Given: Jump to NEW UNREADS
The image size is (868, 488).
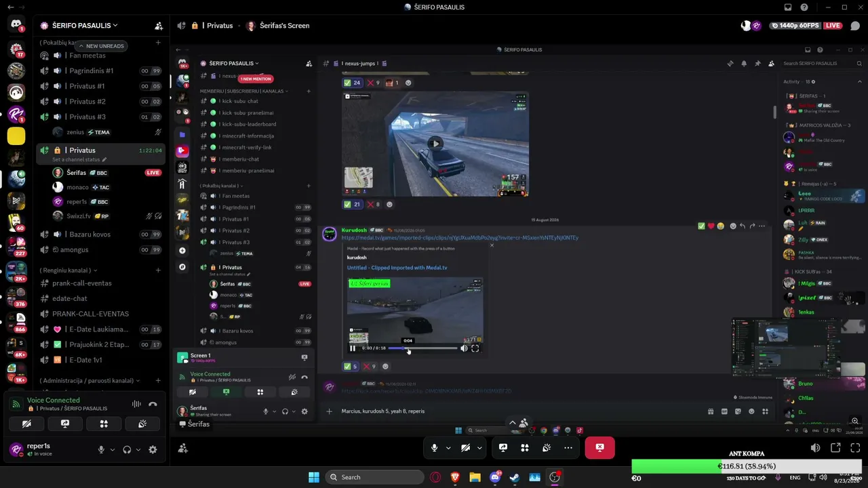Looking at the screenshot, I should 101,46.
